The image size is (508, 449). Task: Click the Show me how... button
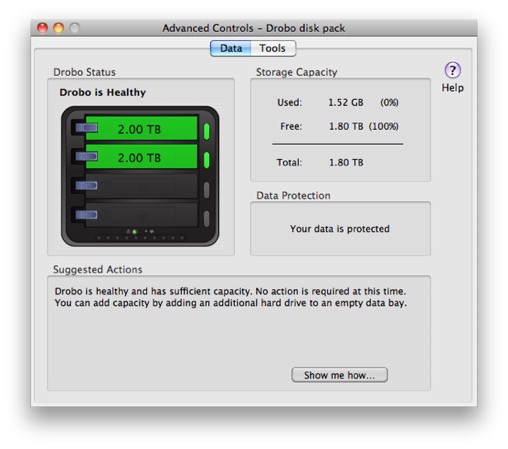339,375
